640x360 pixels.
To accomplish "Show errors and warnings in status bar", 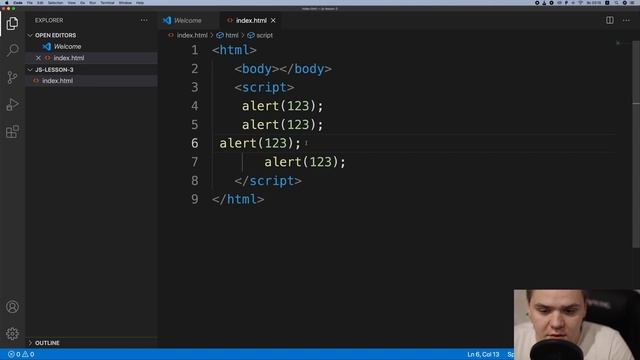I will click(21, 354).
